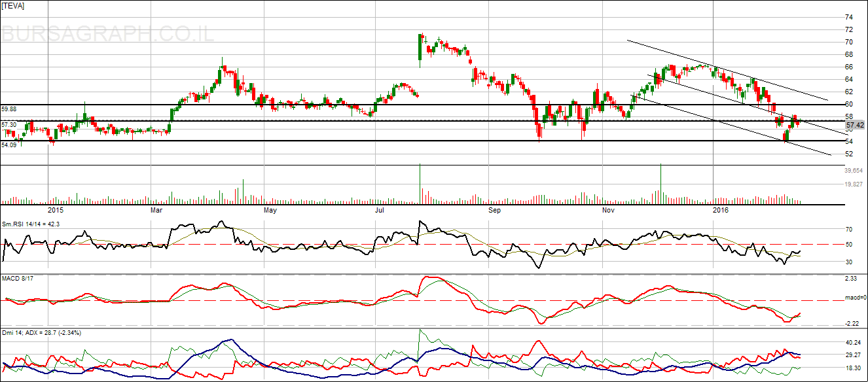The width and height of the screenshot is (868, 382).
Task: Click the 19,827 volume scale label
Action: point(854,184)
